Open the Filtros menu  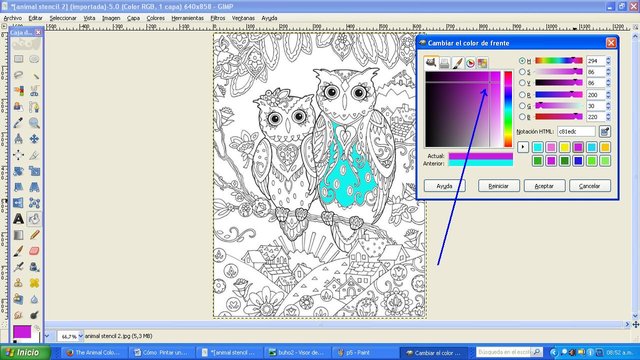click(x=218, y=18)
